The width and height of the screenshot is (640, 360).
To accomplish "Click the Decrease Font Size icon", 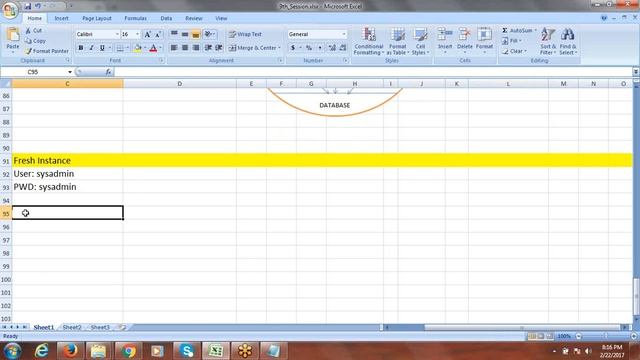I will coord(158,34).
